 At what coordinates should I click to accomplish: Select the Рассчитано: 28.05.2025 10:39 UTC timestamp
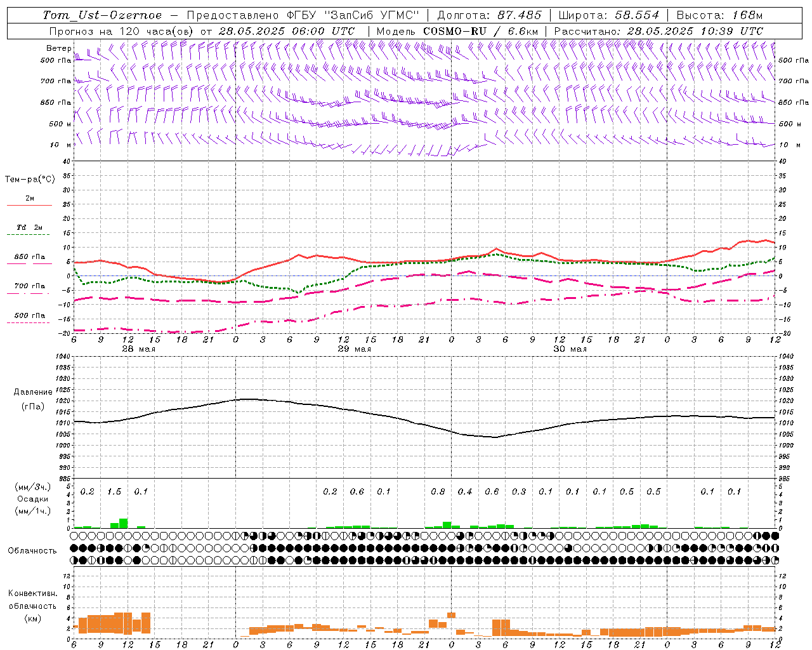click(x=658, y=31)
